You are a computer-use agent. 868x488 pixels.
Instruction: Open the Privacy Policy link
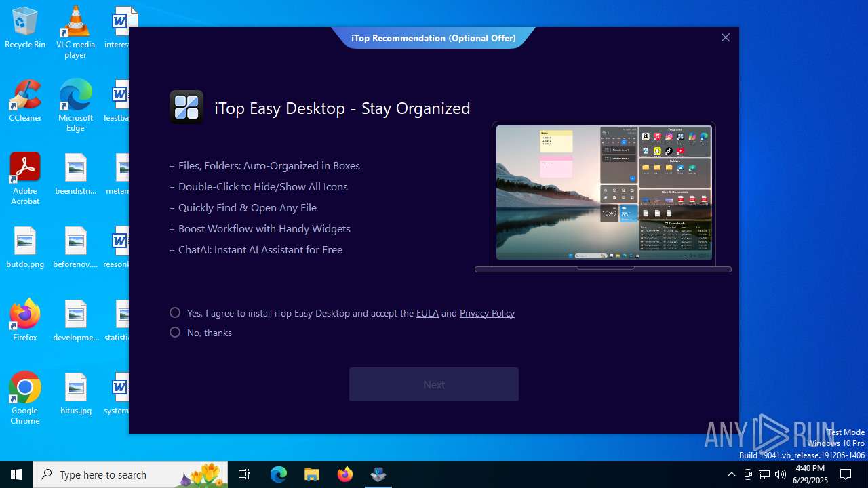487,313
